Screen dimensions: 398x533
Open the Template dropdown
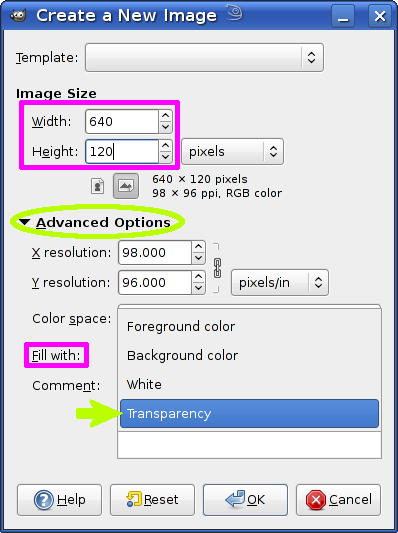tap(204, 57)
